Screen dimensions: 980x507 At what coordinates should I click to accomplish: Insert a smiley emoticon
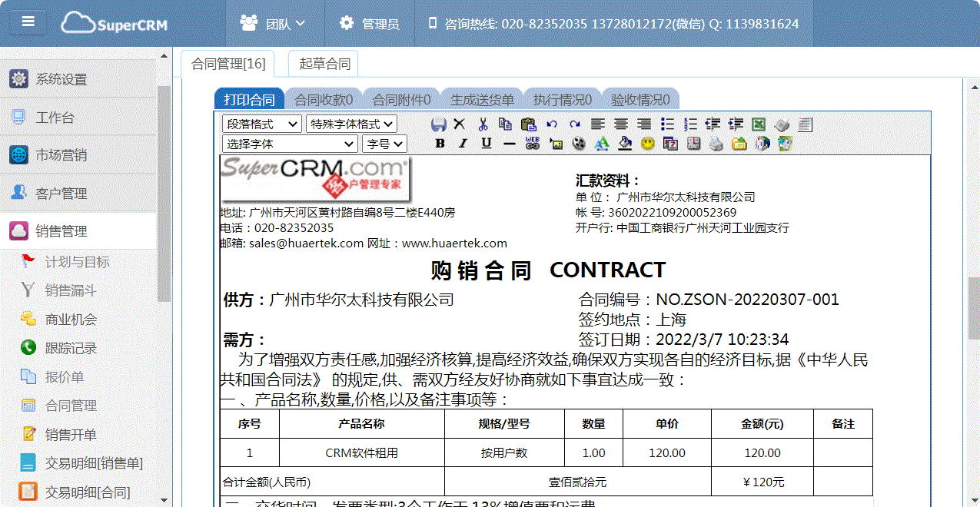[648, 143]
